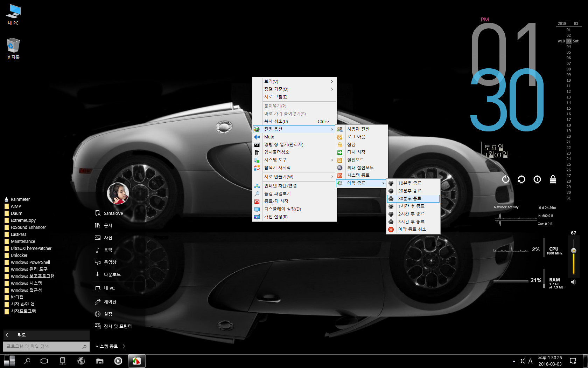Open the Rainmeter folder in Start menu
The height and width of the screenshot is (368, 588).
point(17,199)
